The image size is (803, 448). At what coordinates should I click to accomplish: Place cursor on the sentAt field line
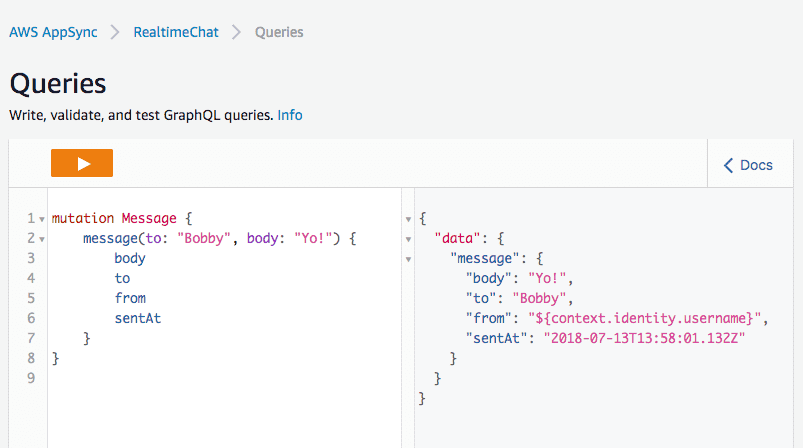pyautogui.click(x=138, y=318)
